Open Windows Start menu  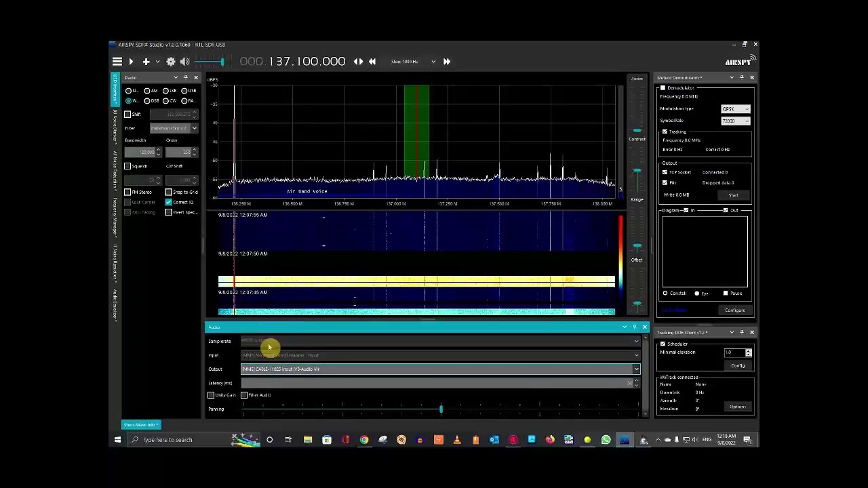pyautogui.click(x=117, y=440)
